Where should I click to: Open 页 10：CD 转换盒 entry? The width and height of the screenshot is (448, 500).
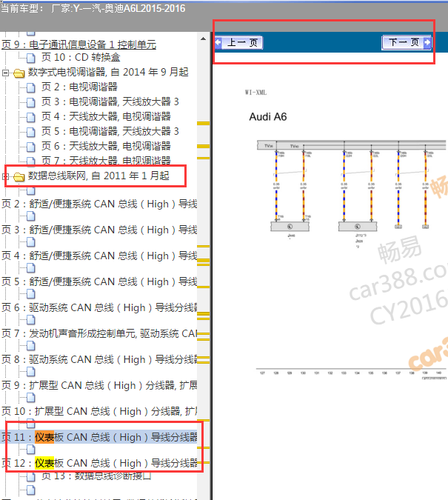pos(81,57)
